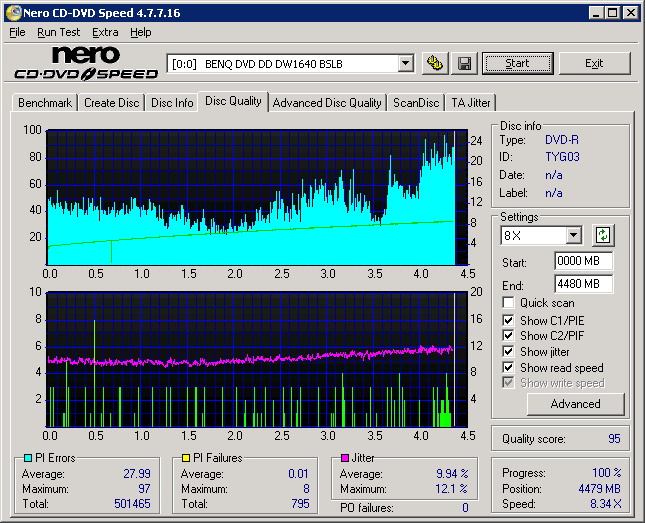This screenshot has height=523, width=645.
Task: Uncheck Show C1/PIE option
Action: pos(509,320)
